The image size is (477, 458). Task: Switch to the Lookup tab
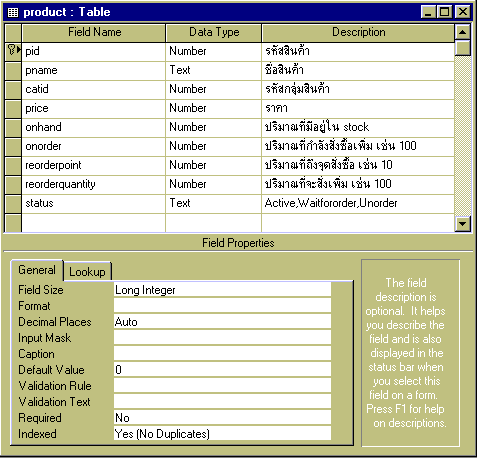pos(87,271)
